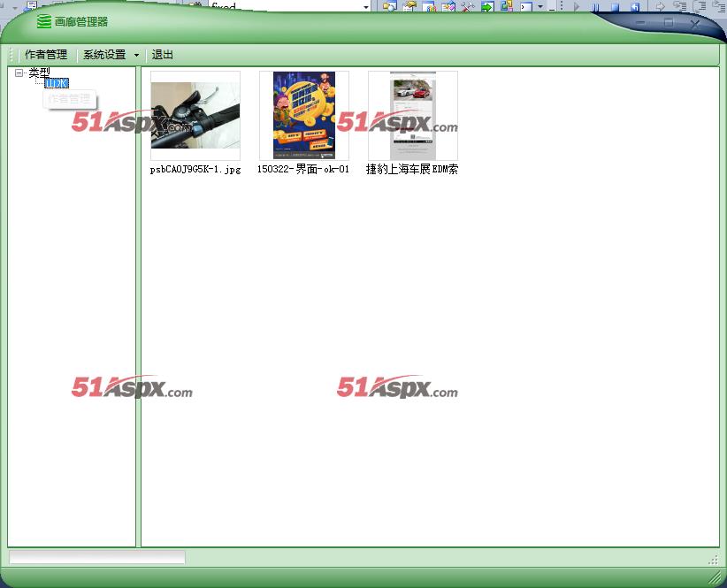Select the bicycle handlebar photo thumbnail
727x588 pixels.
point(195,115)
